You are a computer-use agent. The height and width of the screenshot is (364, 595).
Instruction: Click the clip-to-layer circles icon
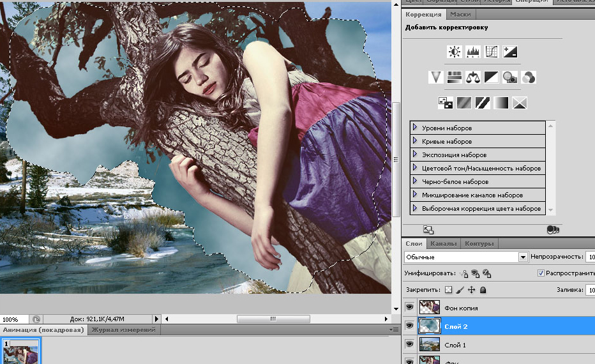(x=552, y=230)
